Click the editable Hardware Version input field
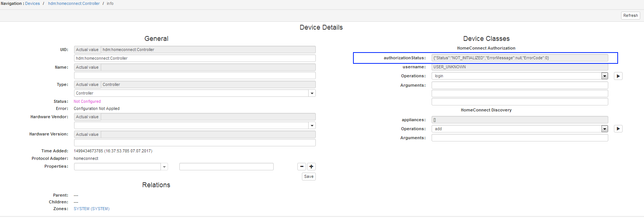Screen dimensions: 644x221 click(x=195, y=143)
